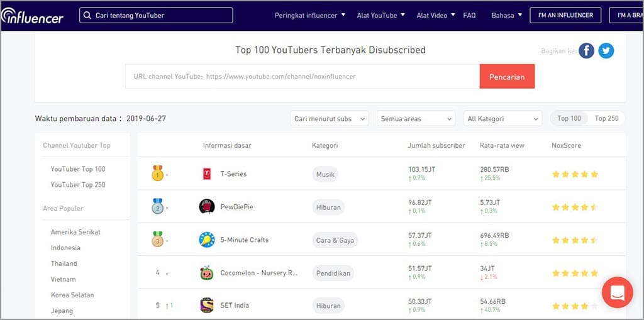The width and height of the screenshot is (644, 320).
Task: Click the YouTube channel URL input field
Action: (302, 77)
